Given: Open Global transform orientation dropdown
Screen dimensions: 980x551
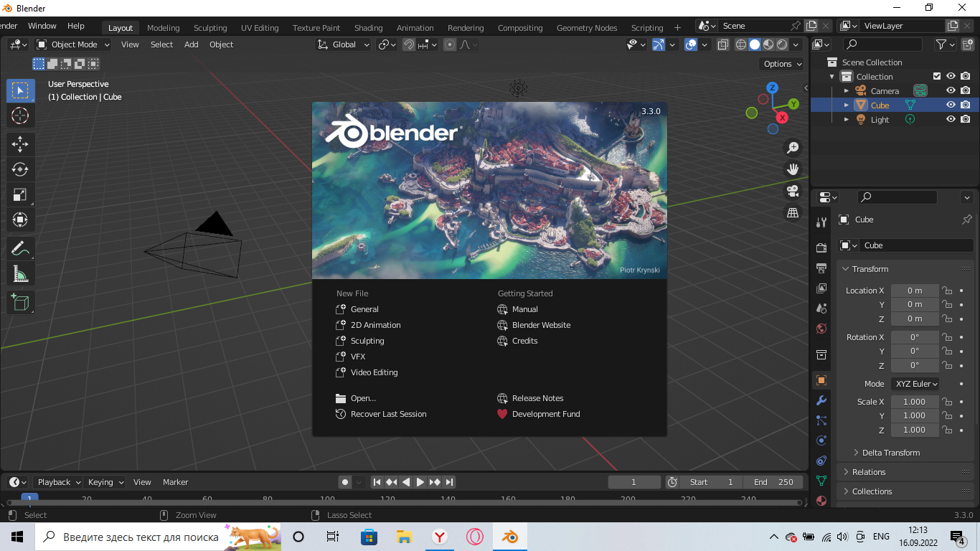Looking at the screenshot, I should tap(344, 44).
